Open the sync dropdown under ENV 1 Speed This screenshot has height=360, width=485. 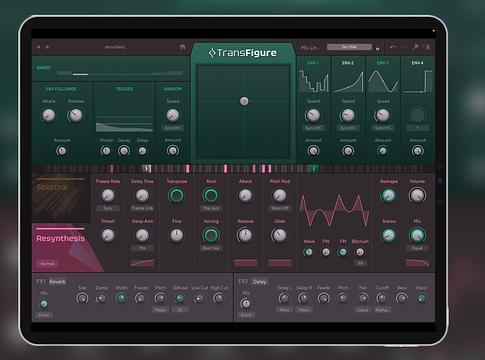pyautogui.click(x=313, y=128)
